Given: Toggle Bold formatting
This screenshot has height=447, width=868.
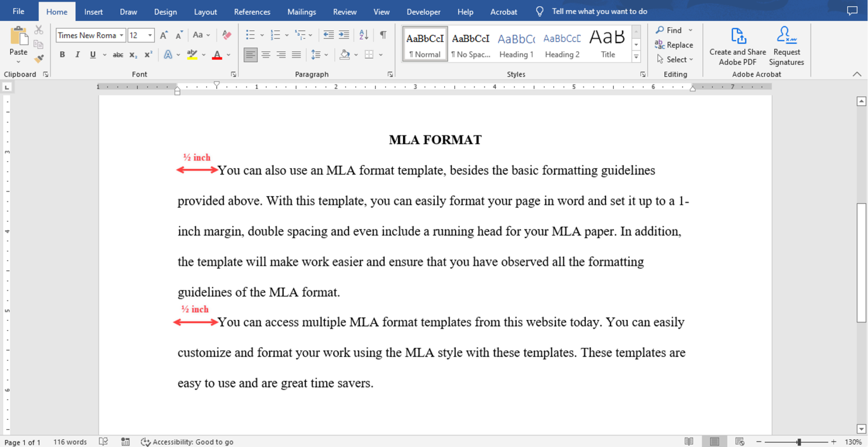Looking at the screenshot, I should point(62,55).
